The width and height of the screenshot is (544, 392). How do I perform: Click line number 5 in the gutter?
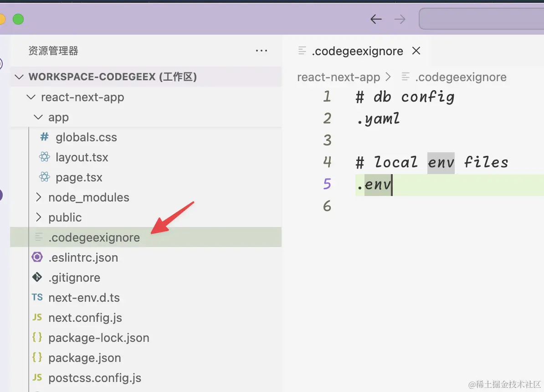click(x=327, y=184)
